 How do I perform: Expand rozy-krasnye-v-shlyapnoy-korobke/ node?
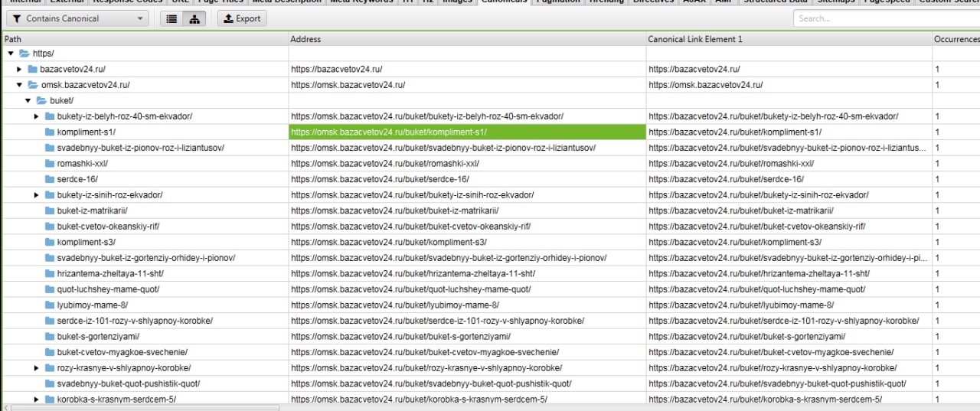(x=36, y=367)
